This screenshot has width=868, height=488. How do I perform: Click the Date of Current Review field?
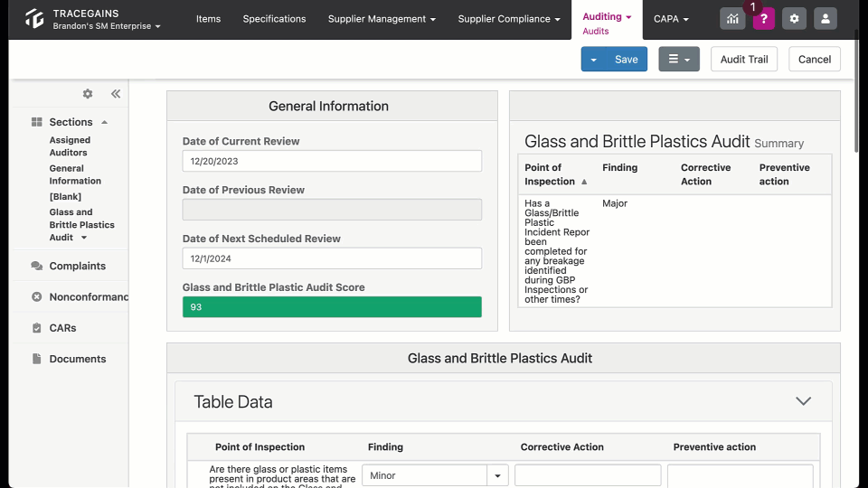click(332, 161)
